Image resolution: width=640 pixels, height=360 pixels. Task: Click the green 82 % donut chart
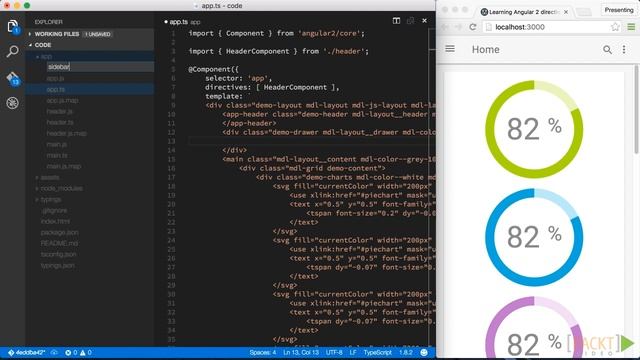pos(534,129)
